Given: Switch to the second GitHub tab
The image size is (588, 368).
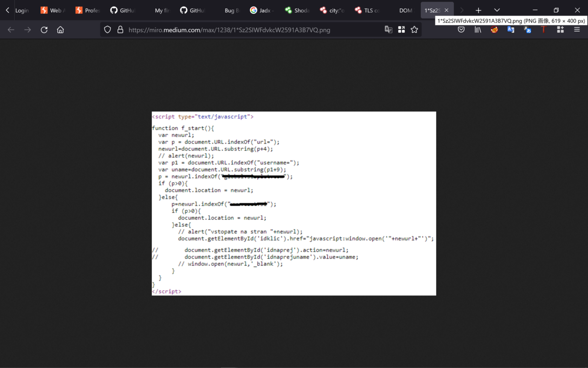Looking at the screenshot, I should [192, 10].
